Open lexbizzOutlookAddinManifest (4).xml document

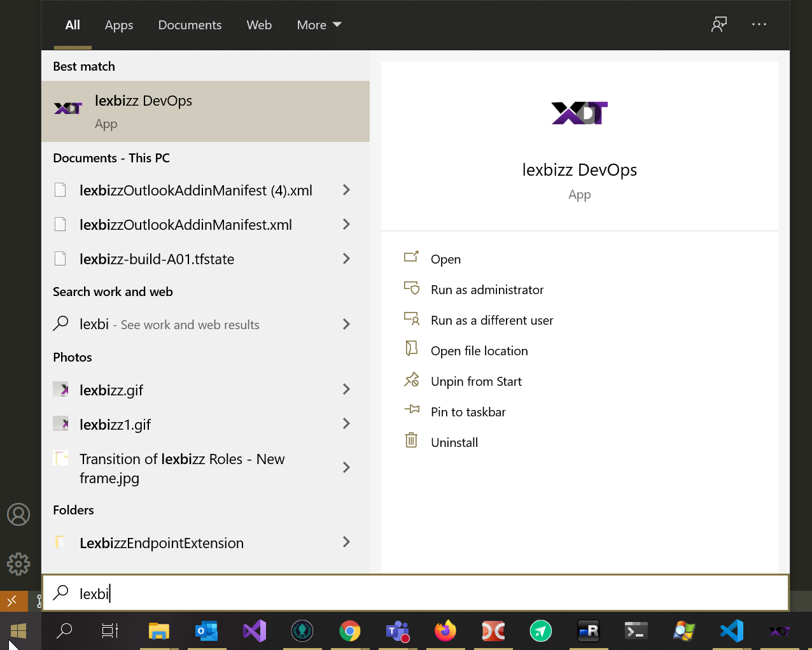[195, 190]
